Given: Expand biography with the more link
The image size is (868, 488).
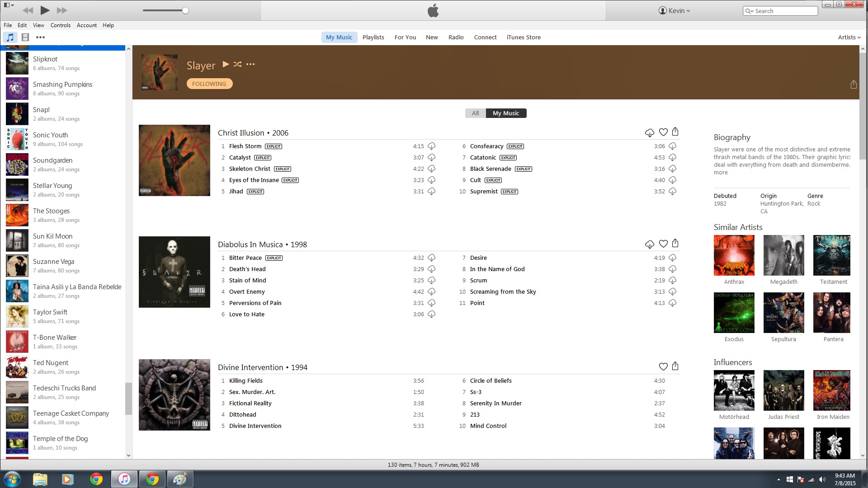Looking at the screenshot, I should point(721,173).
